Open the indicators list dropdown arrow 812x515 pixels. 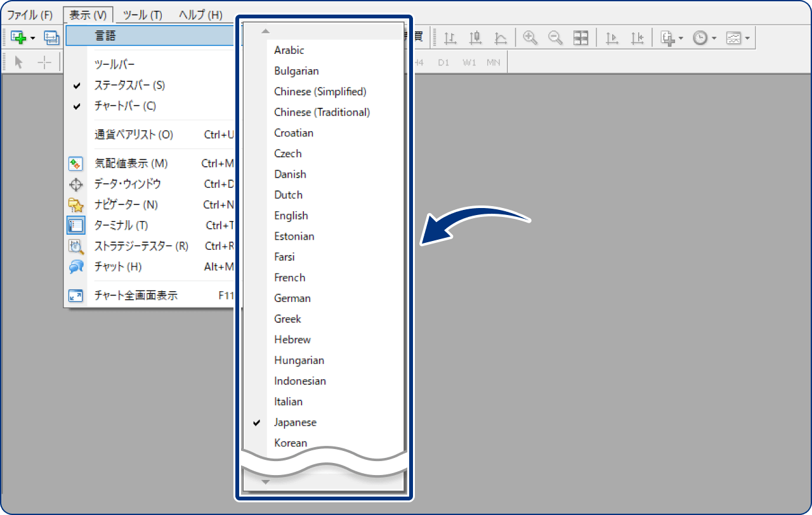(681, 39)
